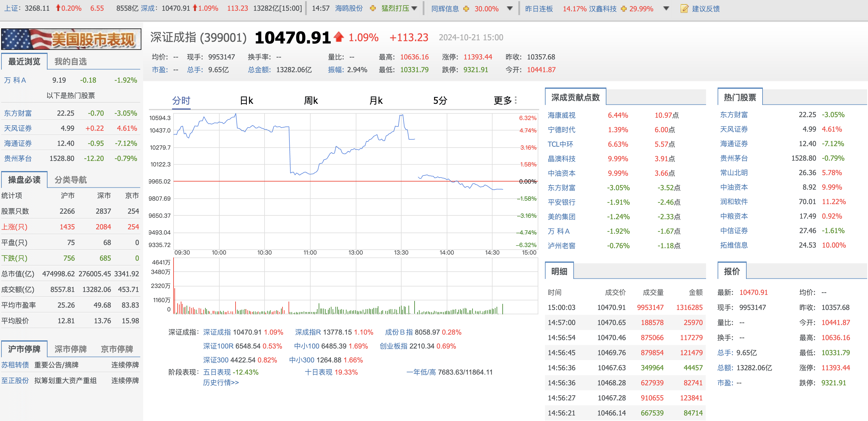Viewport: 868px width, 421px height.
Task: Click the 昨日连板 link in top bar
Action: 539,8
